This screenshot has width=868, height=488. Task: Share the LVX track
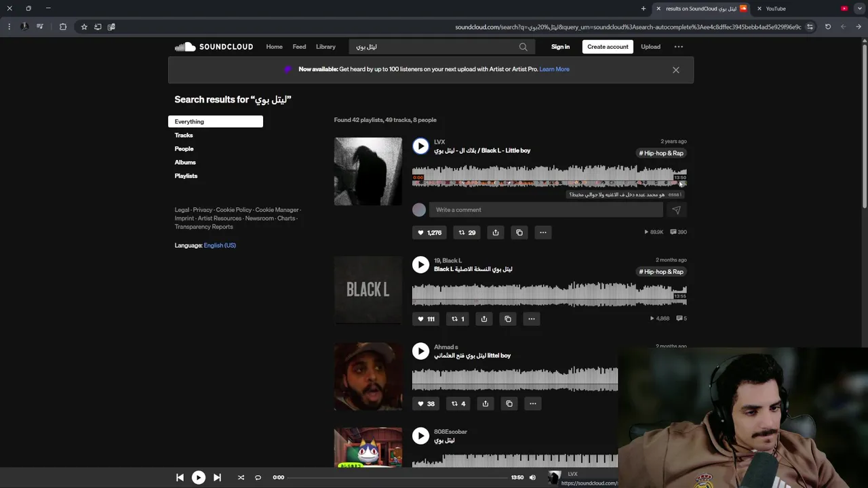click(x=496, y=232)
